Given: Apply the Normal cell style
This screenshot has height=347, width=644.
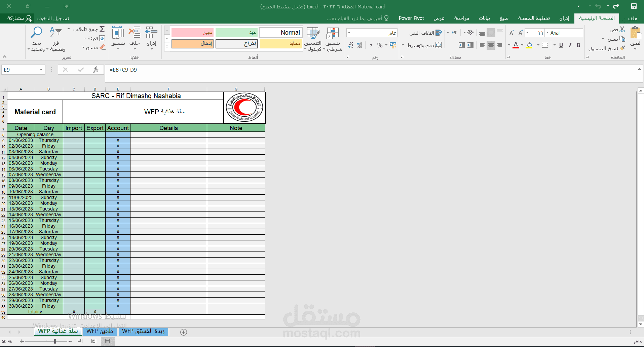Looking at the screenshot, I should point(280,33).
